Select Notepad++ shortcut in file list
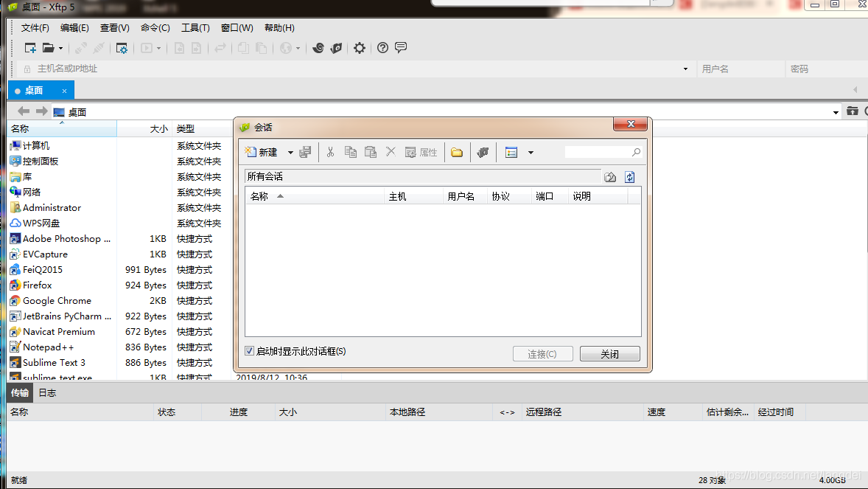 [48, 347]
